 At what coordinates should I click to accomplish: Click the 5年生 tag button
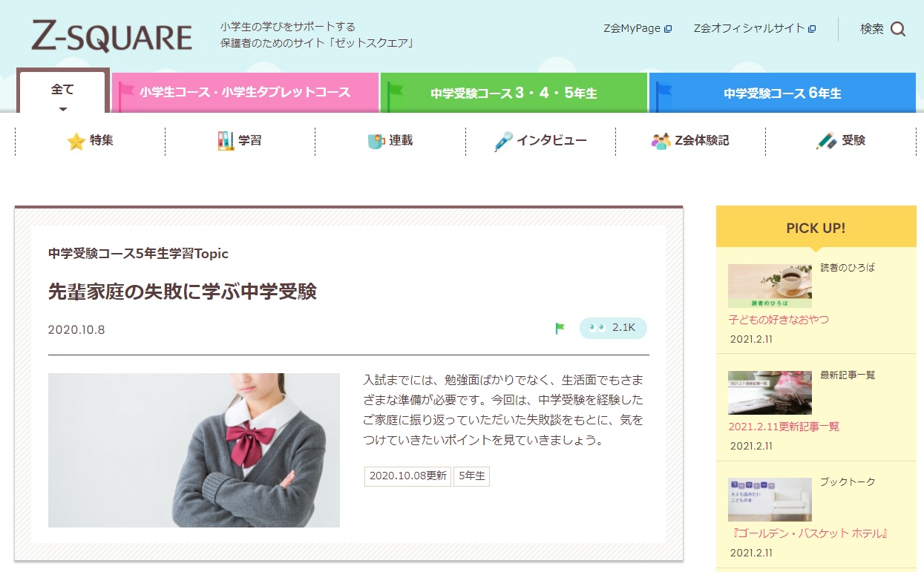tap(471, 476)
